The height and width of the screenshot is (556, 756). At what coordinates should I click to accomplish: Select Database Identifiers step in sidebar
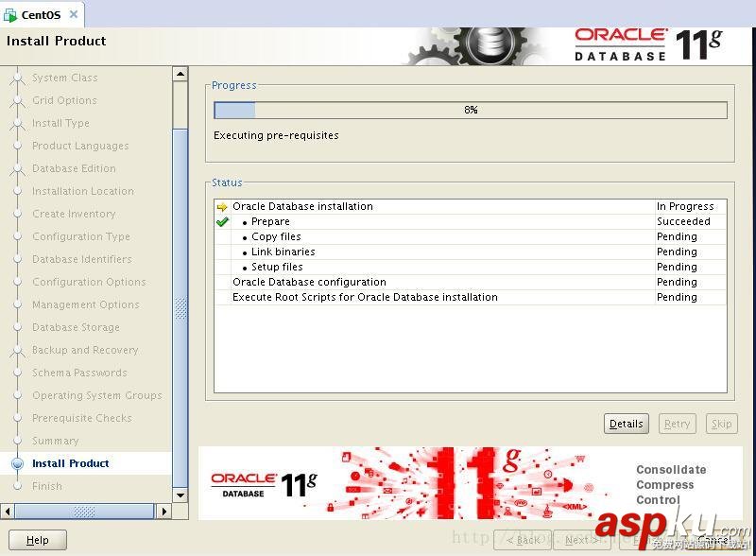(82, 259)
